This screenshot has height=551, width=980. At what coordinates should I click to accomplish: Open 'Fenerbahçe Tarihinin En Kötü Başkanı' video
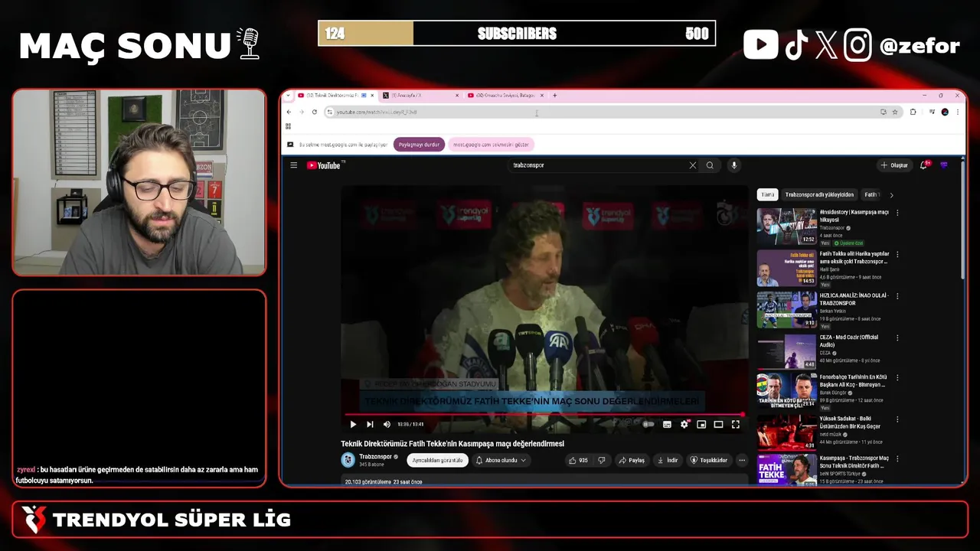tap(786, 391)
